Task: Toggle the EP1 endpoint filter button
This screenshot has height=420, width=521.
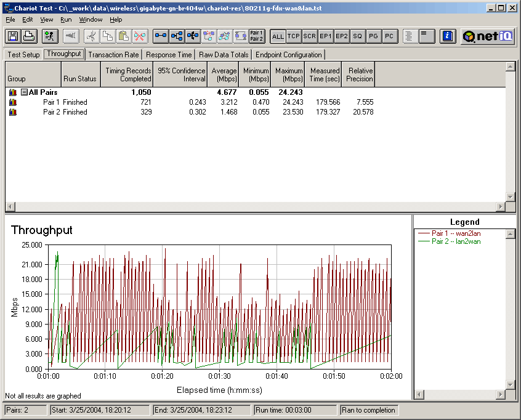Action: [326, 36]
